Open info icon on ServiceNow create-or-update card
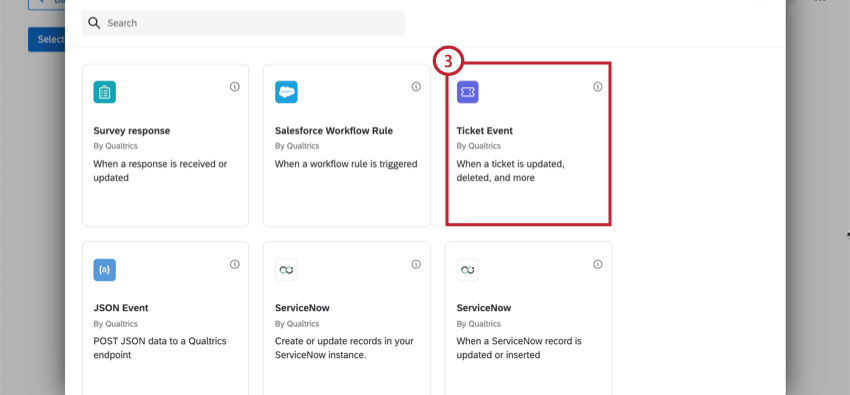The image size is (850, 395). click(x=416, y=264)
